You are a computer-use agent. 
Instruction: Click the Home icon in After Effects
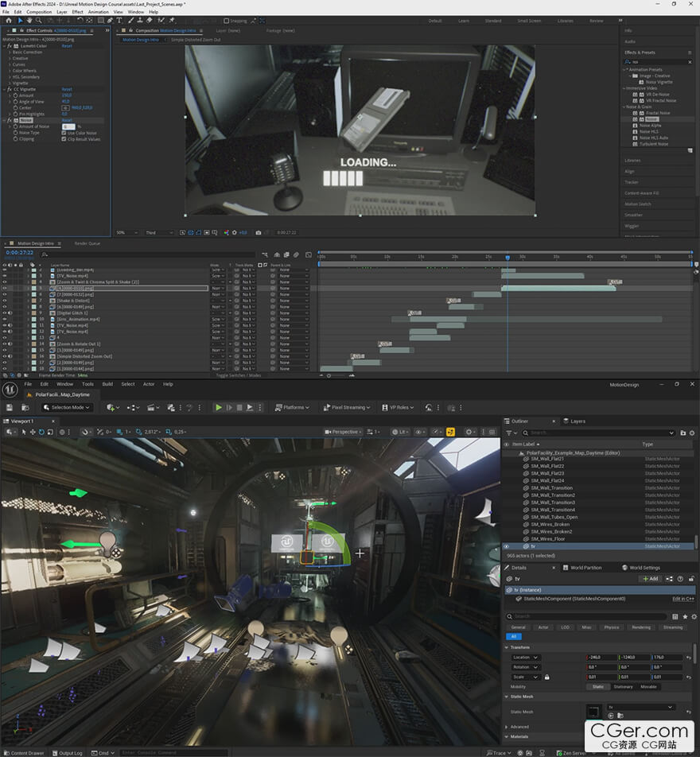[x=8, y=21]
